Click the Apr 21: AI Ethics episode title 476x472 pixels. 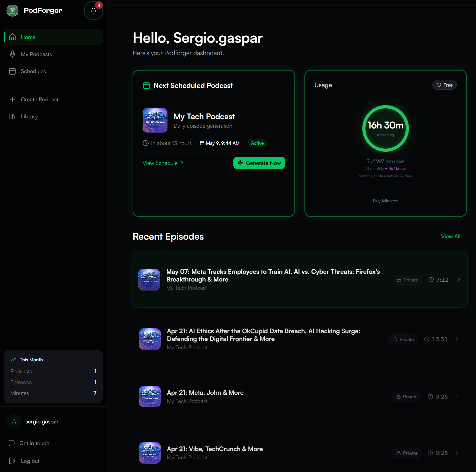[263, 335]
